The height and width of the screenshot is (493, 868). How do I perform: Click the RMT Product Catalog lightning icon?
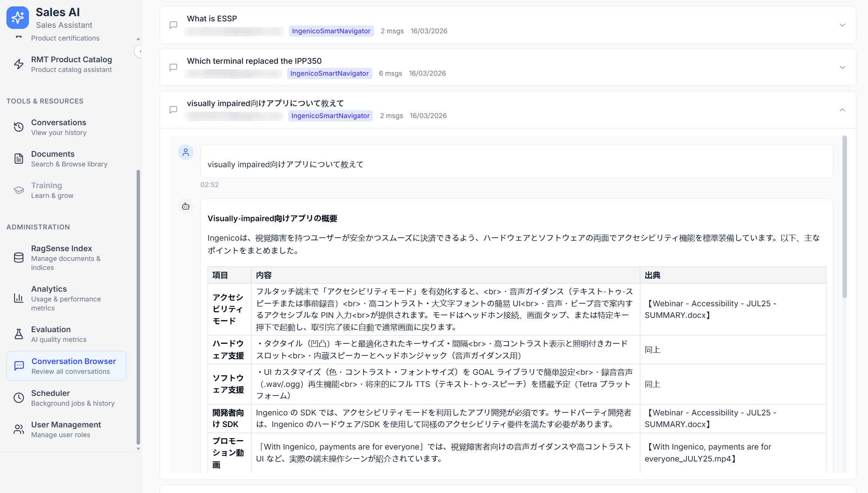point(19,64)
